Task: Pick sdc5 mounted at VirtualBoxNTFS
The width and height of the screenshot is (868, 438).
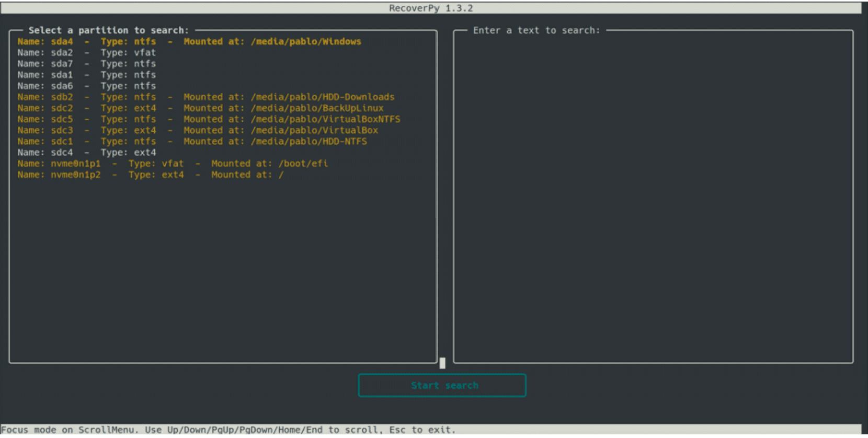Action: tap(209, 119)
